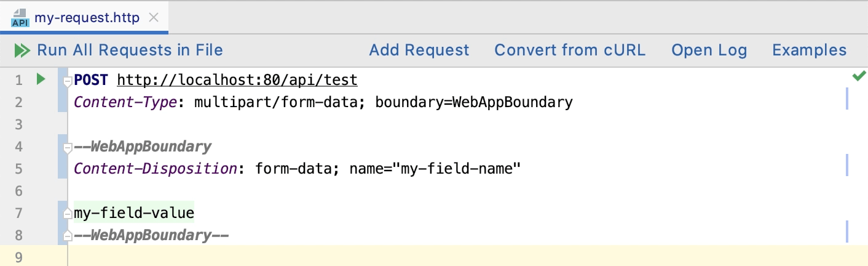Run All Requests in File
Image resolution: width=868 pixels, height=266 pixels.
click(130, 50)
